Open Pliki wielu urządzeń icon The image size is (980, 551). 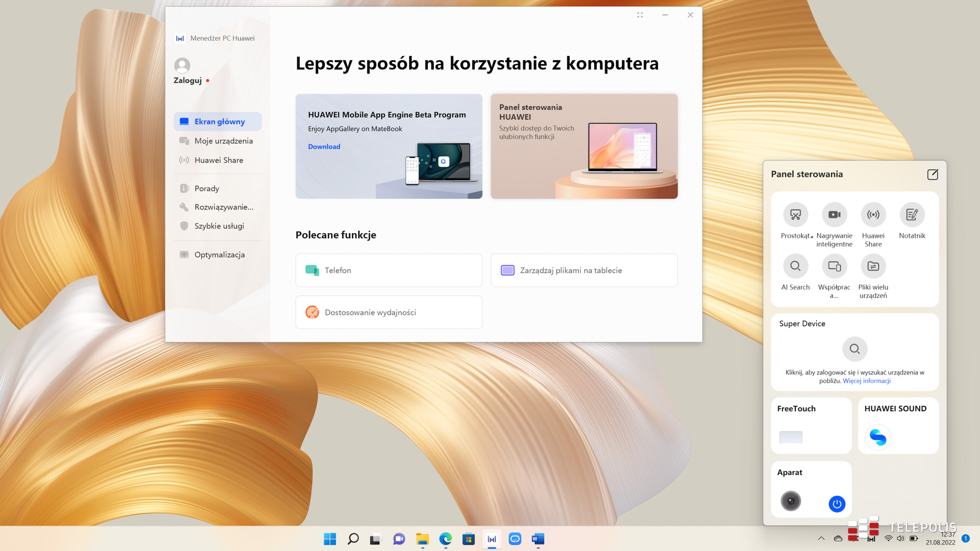873,266
